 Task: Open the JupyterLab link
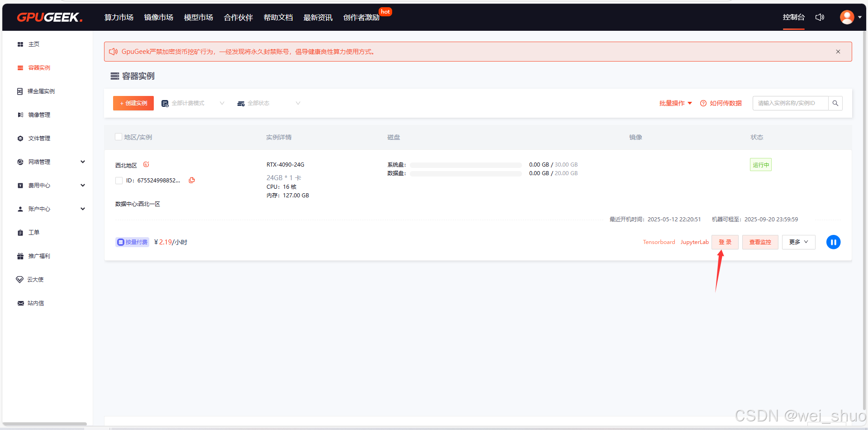(x=695, y=242)
